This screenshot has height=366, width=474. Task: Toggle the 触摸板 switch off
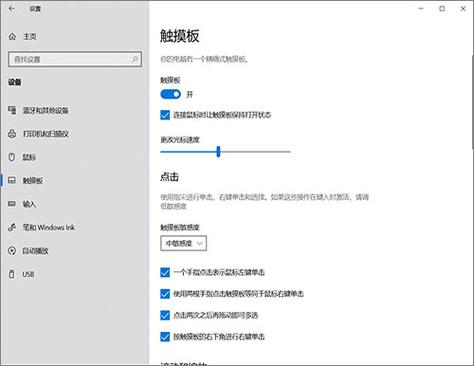pos(171,94)
